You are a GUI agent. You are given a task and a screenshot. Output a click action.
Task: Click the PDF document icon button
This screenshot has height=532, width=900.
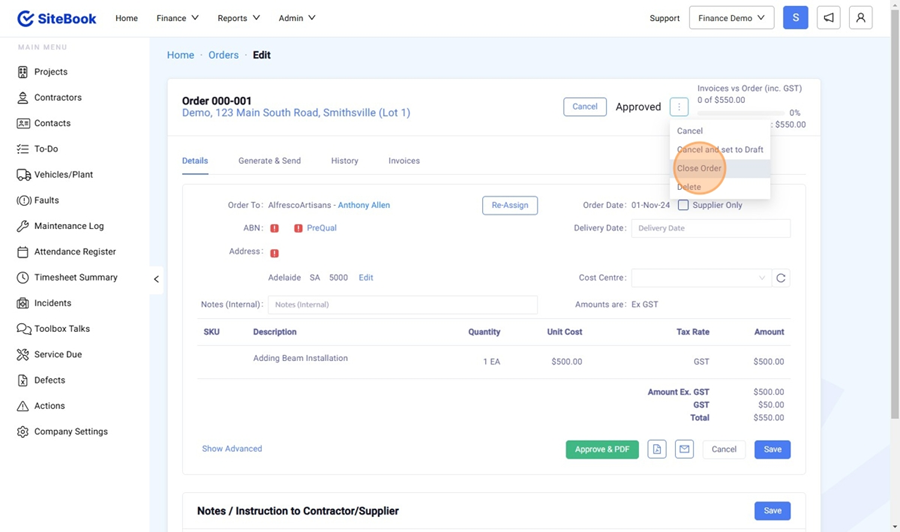657,450
